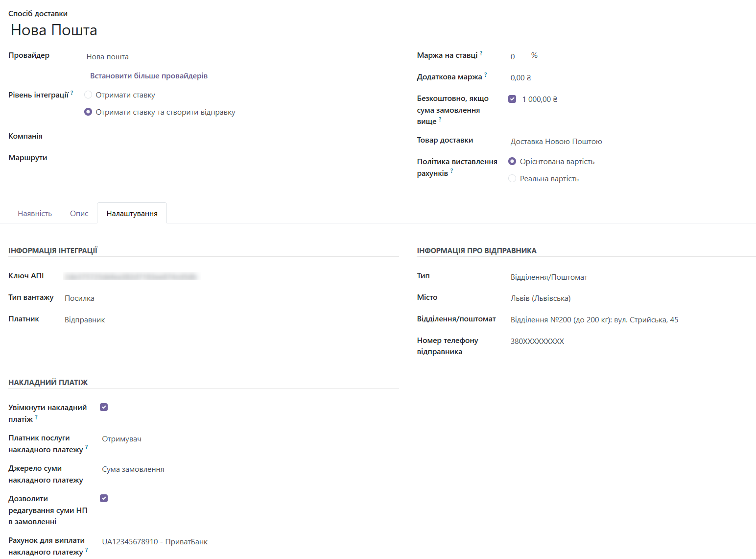Click help icon beside Додаткова маржа
This screenshot has width=756, height=559.
486,74
